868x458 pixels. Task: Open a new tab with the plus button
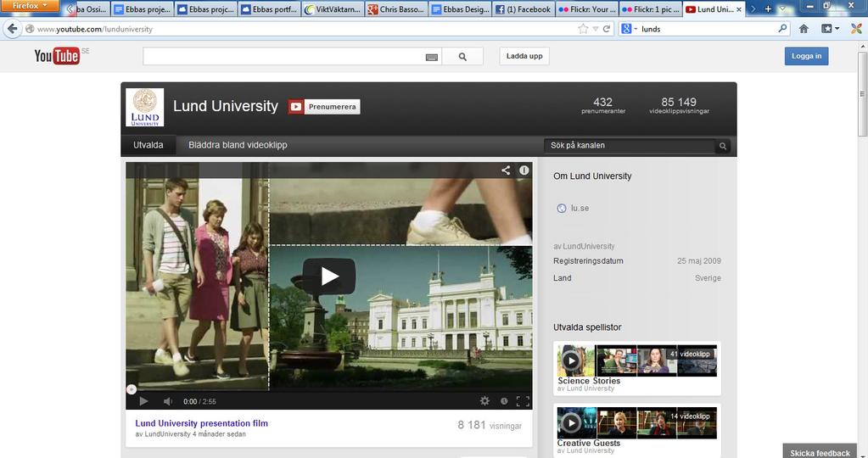(768, 8)
